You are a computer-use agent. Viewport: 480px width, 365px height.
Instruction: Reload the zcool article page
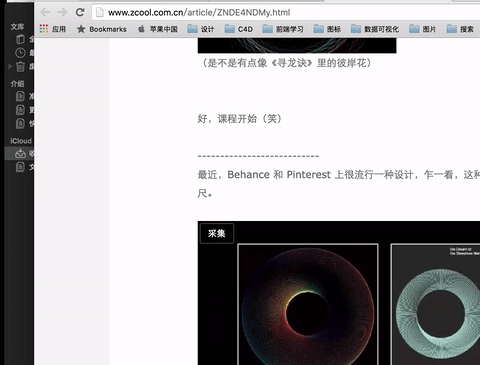click(80, 13)
